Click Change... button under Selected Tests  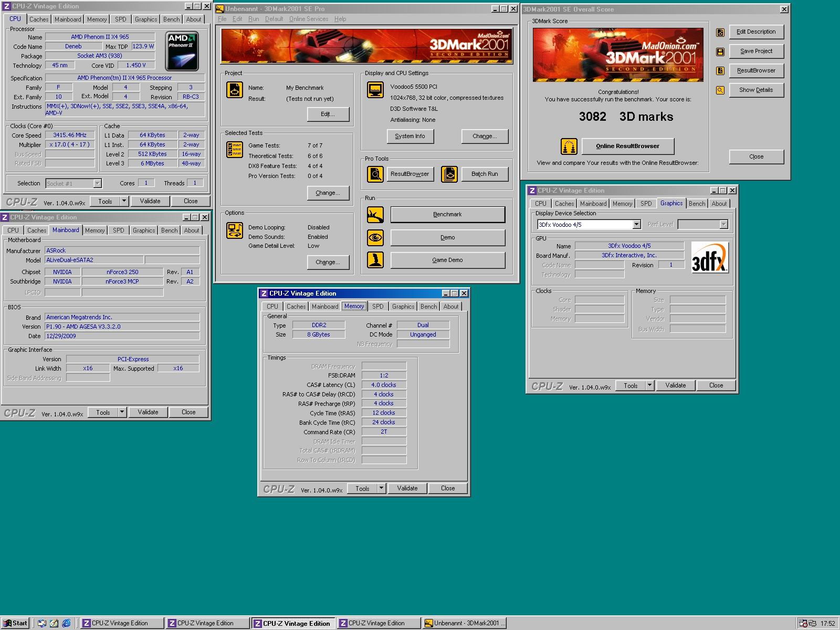point(328,193)
